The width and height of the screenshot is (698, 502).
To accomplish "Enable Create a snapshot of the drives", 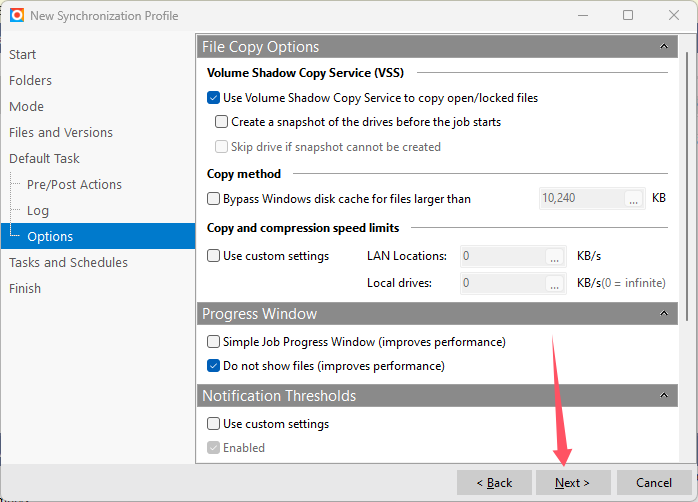I will [x=222, y=122].
